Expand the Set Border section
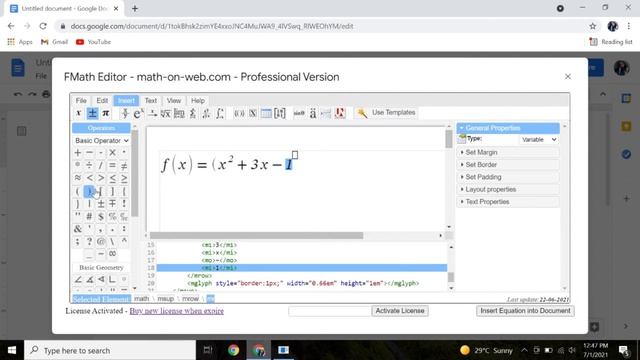The image size is (640, 360). click(x=508, y=164)
